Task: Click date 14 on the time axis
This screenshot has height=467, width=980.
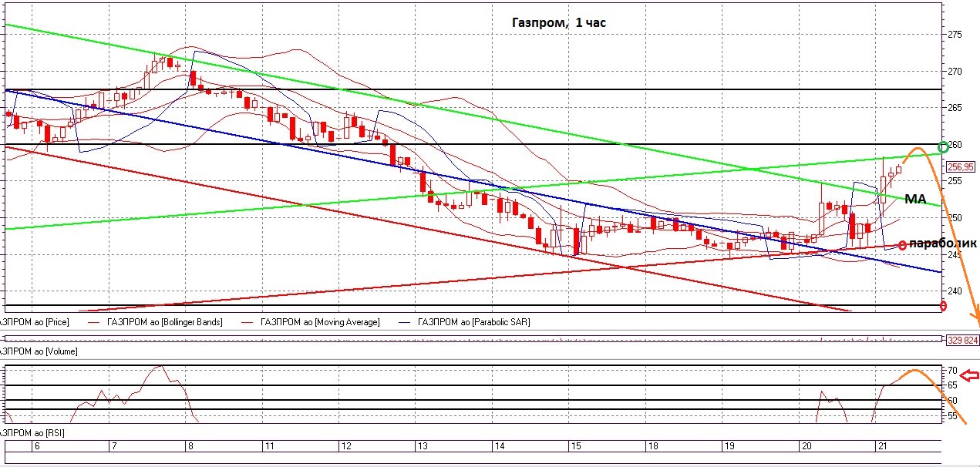Action: (x=500, y=446)
